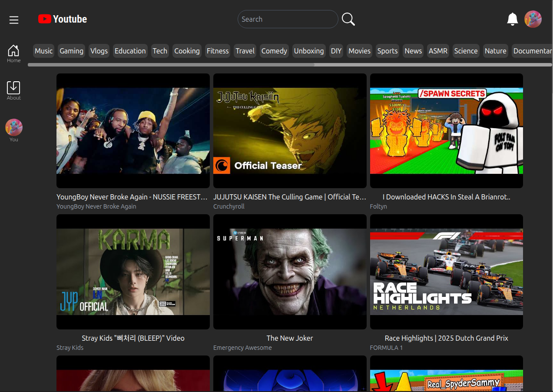Open the YoungBoy NUSSIE FREESTYLE thumbnail
Screen dimensions: 553x392
(133, 131)
